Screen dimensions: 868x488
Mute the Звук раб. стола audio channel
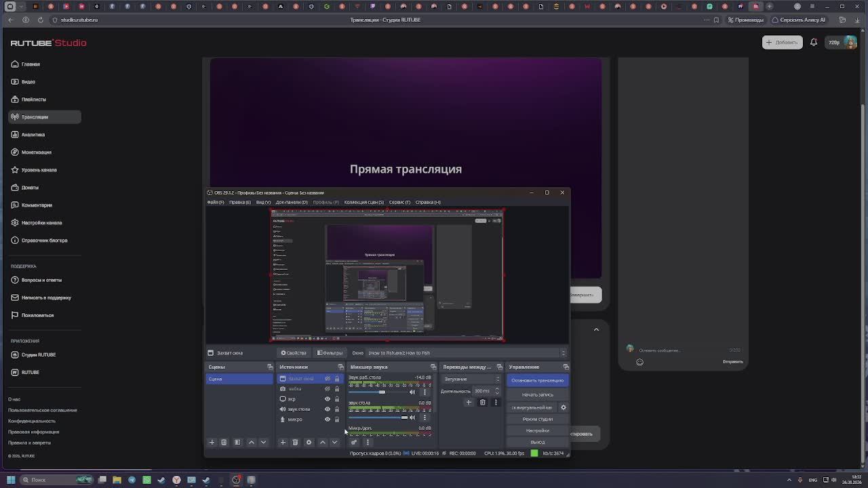(412, 392)
